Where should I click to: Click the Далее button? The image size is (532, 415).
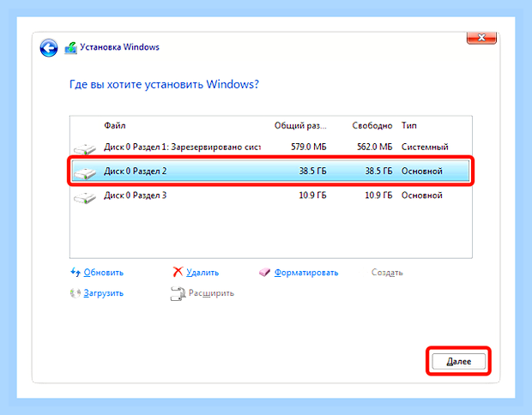[459, 362]
